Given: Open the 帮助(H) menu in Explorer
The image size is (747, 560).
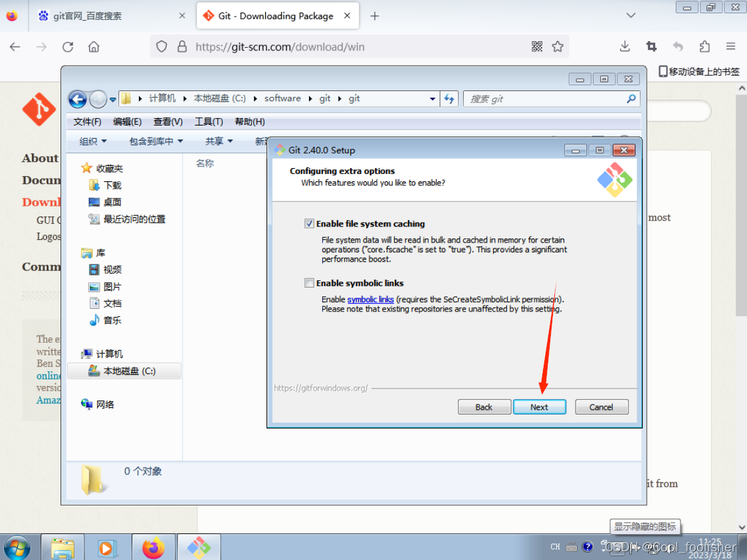Looking at the screenshot, I should coord(250,122).
